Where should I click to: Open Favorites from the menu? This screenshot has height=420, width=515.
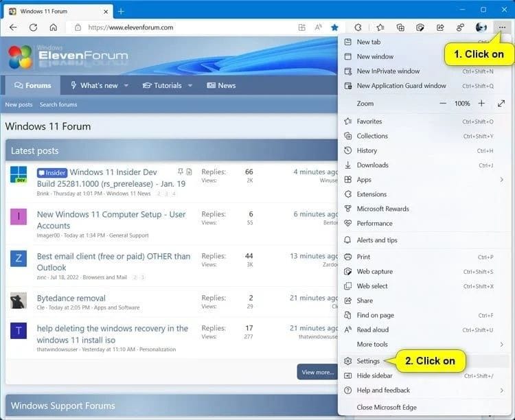[424, 121]
